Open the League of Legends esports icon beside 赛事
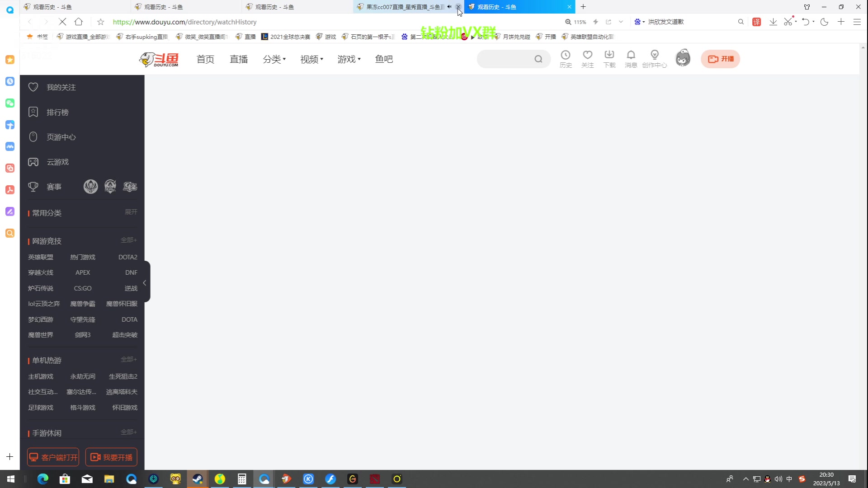Screen dimensions: 868x488 click(91, 186)
